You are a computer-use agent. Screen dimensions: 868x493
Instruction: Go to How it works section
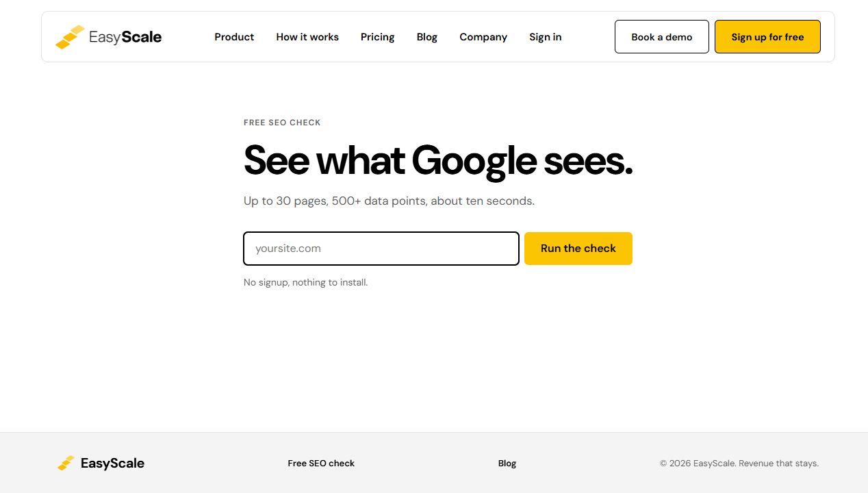click(307, 37)
